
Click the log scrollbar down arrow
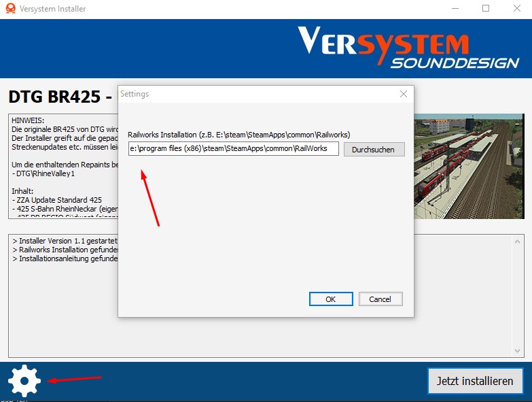point(517,351)
